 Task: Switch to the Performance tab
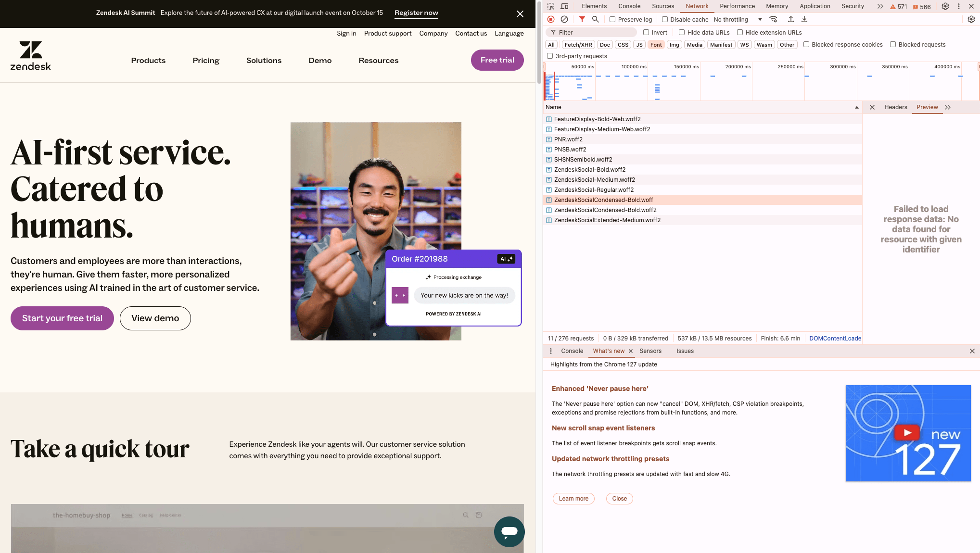tap(737, 6)
